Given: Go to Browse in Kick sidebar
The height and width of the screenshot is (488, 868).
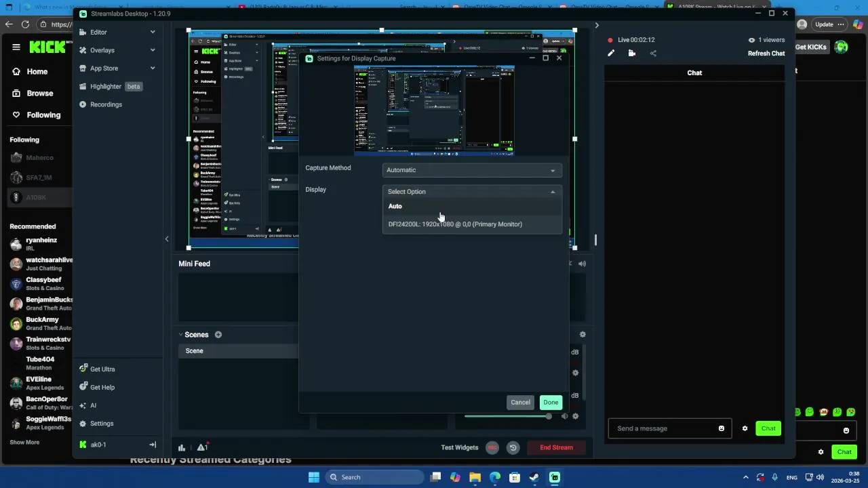Looking at the screenshot, I should point(33,93).
